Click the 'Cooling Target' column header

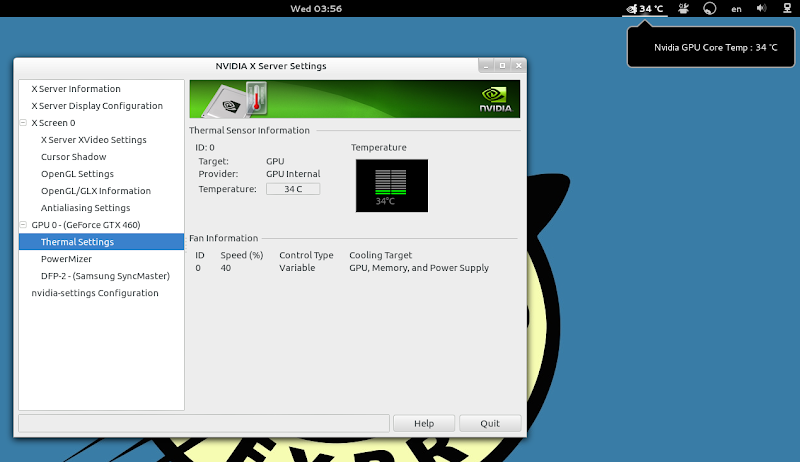click(381, 255)
